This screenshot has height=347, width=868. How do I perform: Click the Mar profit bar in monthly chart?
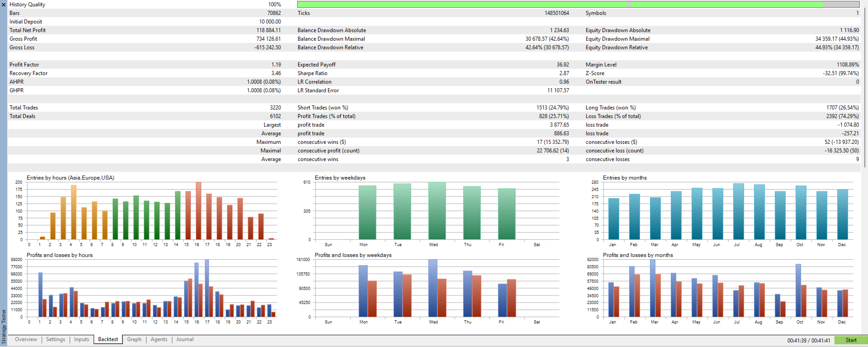(x=653, y=288)
